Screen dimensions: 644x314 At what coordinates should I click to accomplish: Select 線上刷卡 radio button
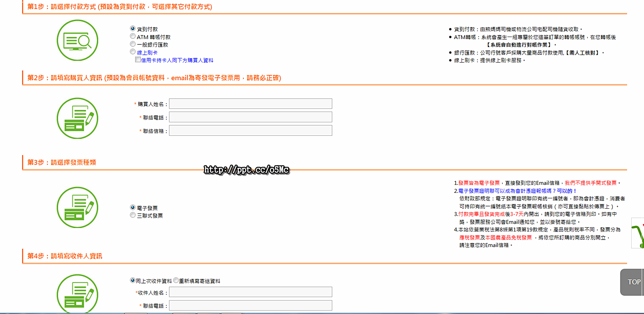tap(133, 52)
